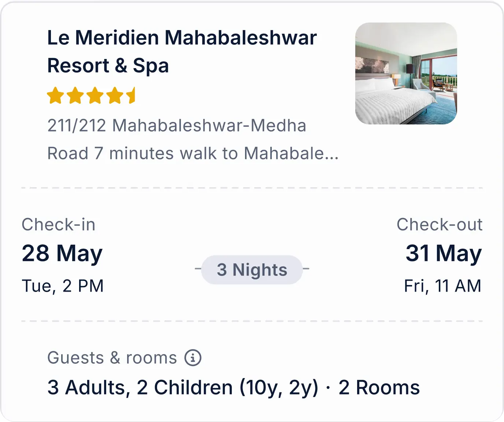The width and height of the screenshot is (504, 422).
Task: Click the first gold rating star
Action: click(x=56, y=95)
